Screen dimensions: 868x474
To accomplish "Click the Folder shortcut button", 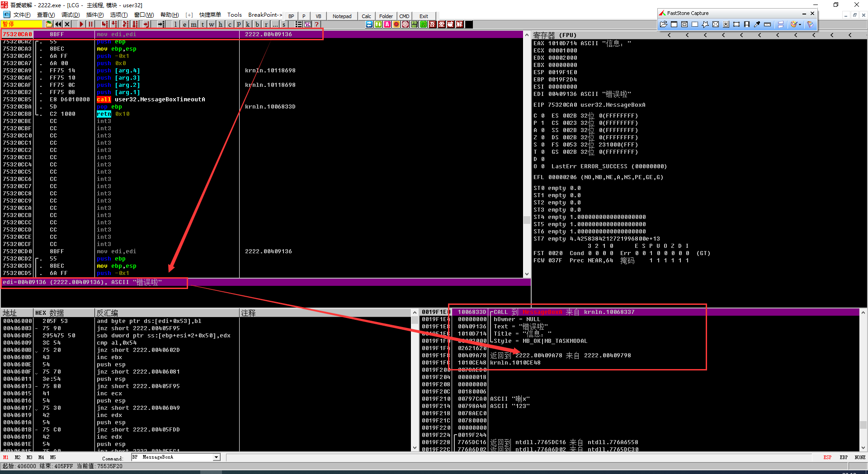I will (x=386, y=16).
